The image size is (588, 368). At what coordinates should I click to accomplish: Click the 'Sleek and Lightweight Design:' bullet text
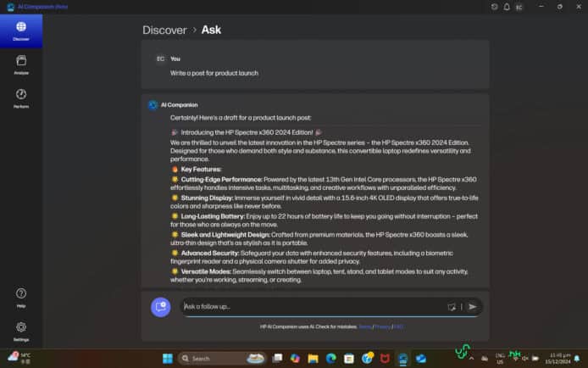click(225, 235)
